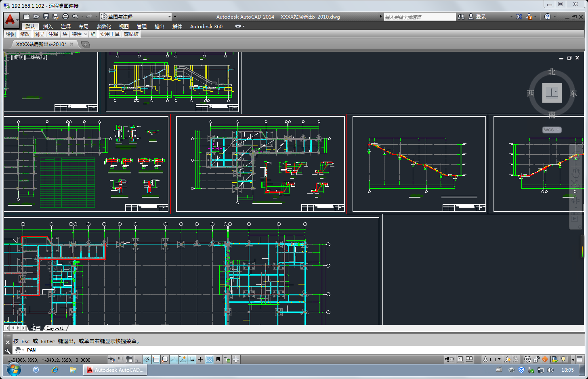
Task: Expand the 特性 panel launcher
Action: point(85,34)
